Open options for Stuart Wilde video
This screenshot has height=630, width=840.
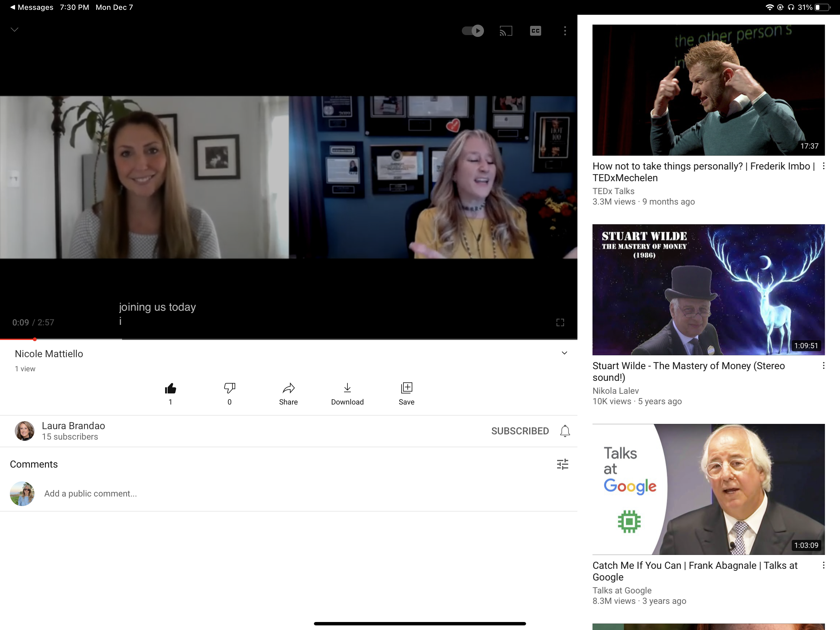coord(823,365)
